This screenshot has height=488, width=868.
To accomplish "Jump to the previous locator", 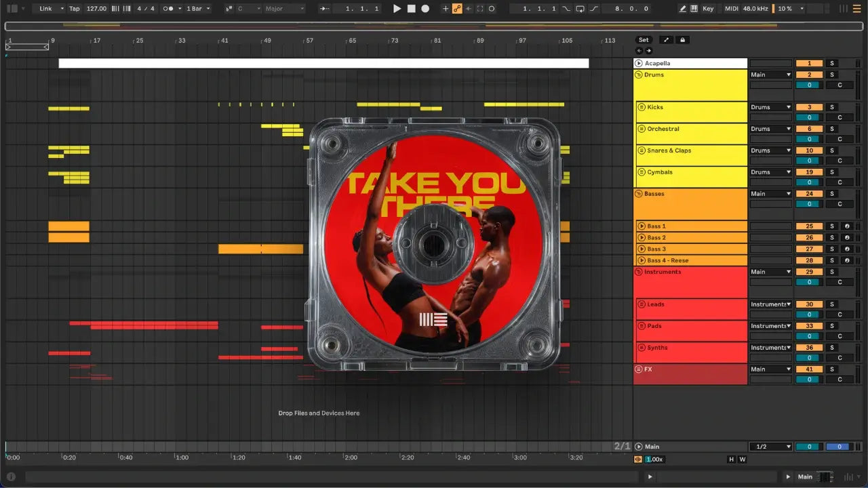I will pos(639,51).
